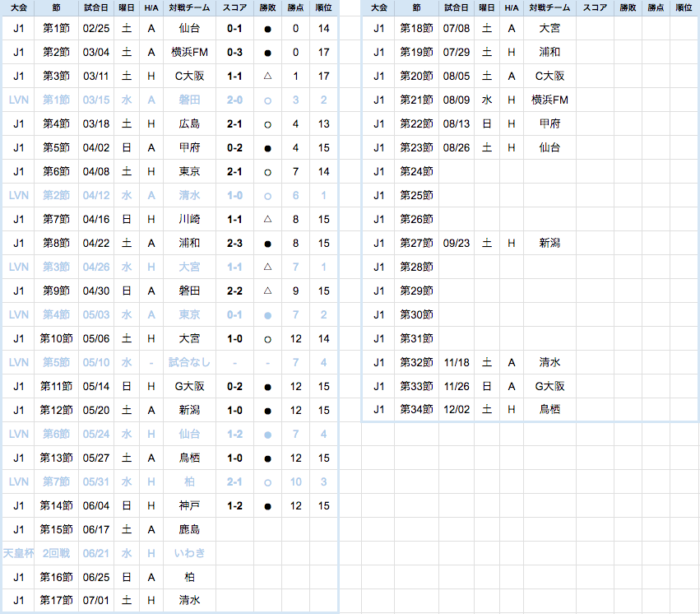Select the 第26節 round cell

416,220
